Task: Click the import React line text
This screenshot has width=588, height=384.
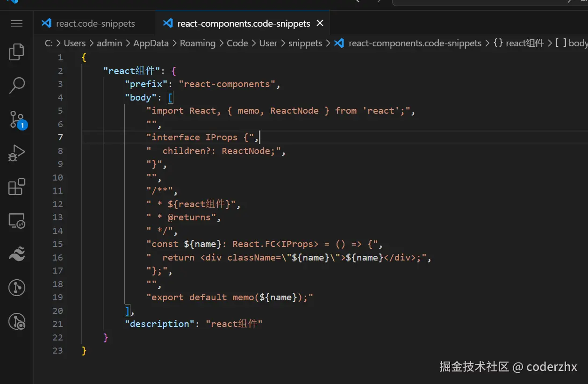Action: [280, 111]
